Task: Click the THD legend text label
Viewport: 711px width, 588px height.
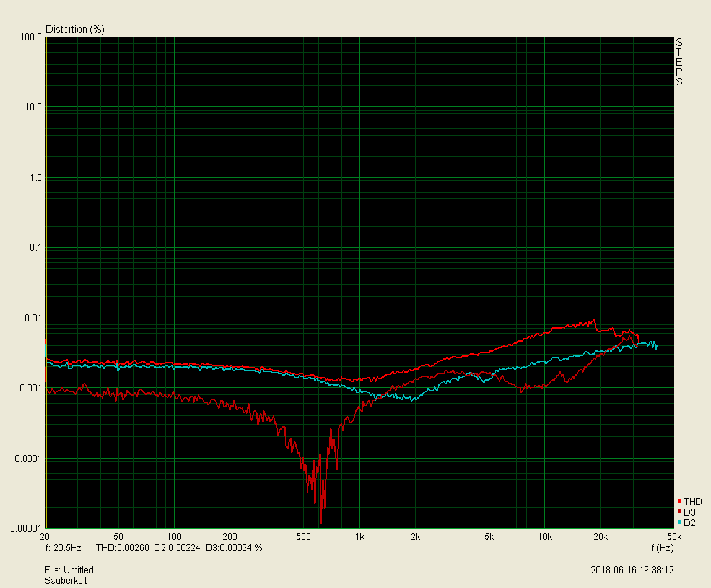Action: tap(693, 501)
